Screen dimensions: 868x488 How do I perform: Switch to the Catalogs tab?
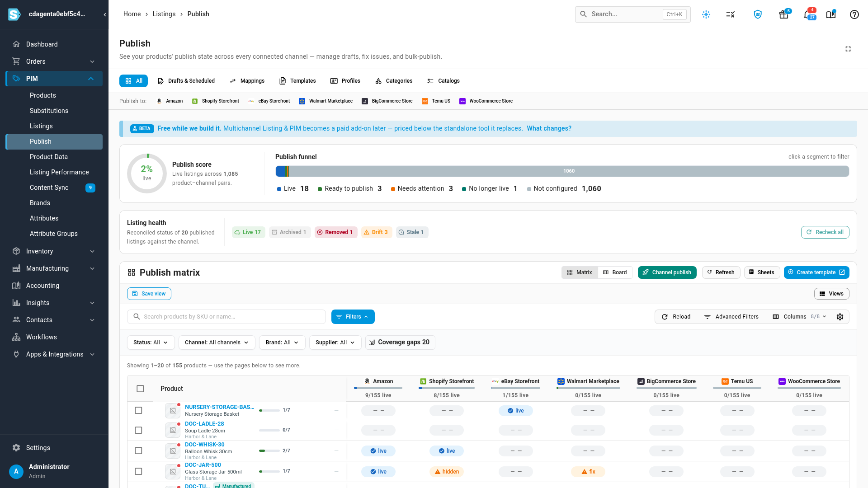443,81
